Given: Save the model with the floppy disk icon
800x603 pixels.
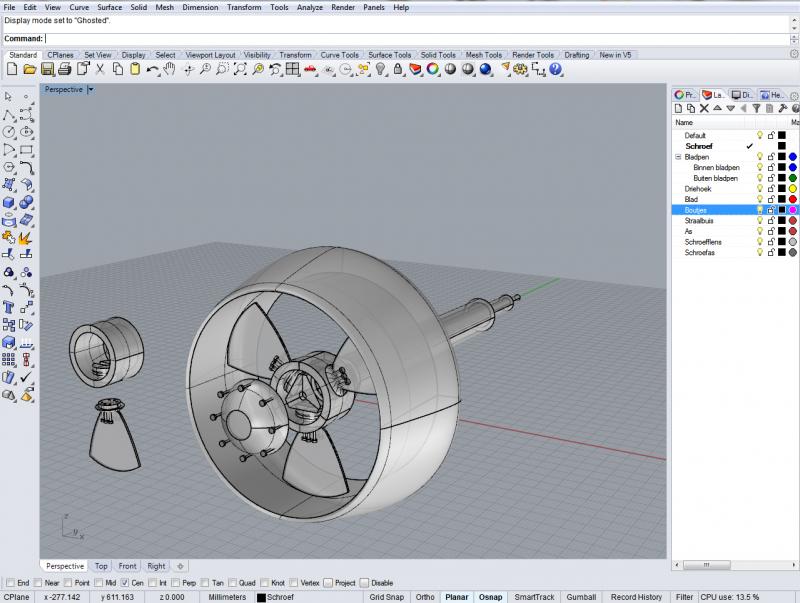Looking at the screenshot, I should (47, 69).
